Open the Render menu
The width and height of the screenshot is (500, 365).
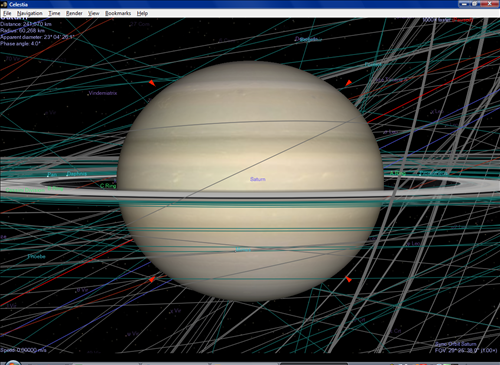[x=74, y=13]
